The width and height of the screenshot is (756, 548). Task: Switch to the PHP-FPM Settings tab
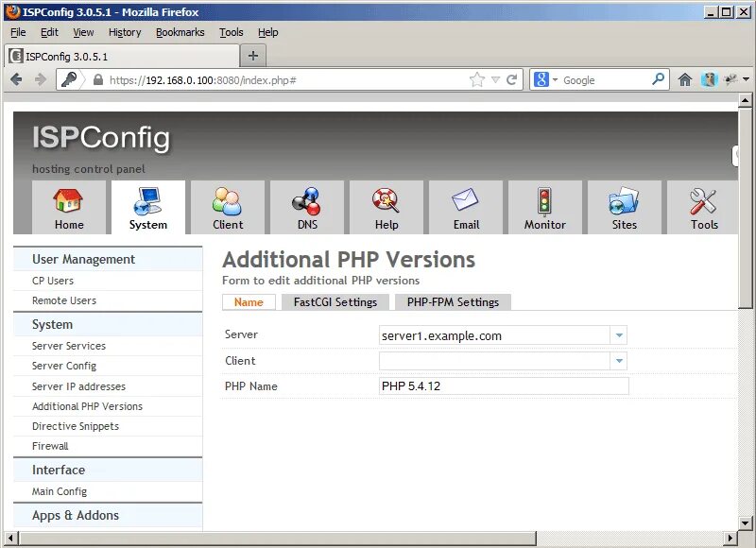[x=453, y=302]
